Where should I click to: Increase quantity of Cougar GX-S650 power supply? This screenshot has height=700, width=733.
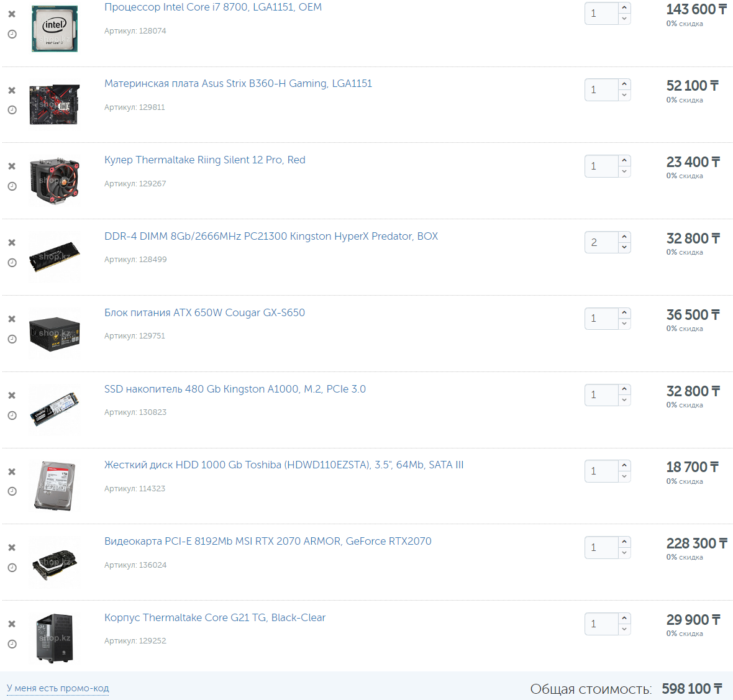(624, 313)
